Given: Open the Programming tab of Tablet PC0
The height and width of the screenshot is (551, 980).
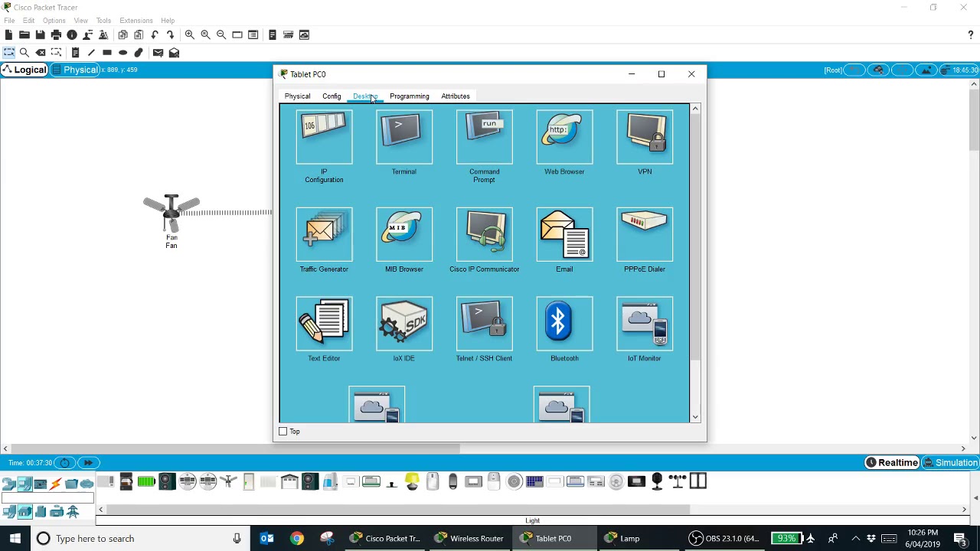Looking at the screenshot, I should click(410, 96).
